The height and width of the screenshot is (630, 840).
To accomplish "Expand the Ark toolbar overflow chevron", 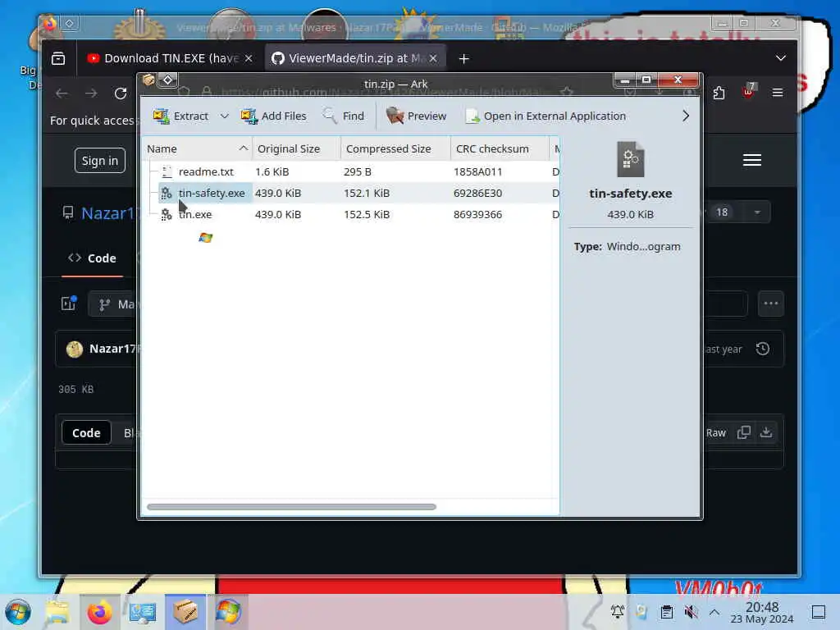I will pos(686,116).
